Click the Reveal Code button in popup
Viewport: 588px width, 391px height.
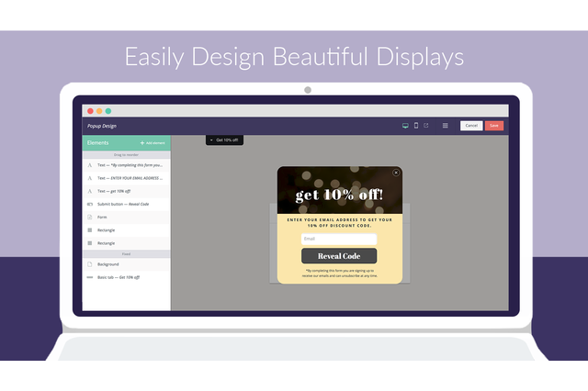[x=339, y=256]
